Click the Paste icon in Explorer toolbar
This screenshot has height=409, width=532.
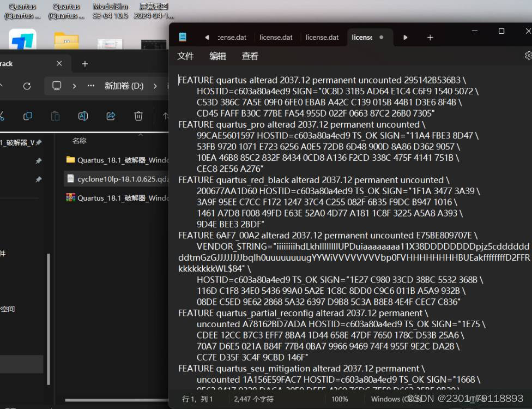pyautogui.click(x=55, y=116)
